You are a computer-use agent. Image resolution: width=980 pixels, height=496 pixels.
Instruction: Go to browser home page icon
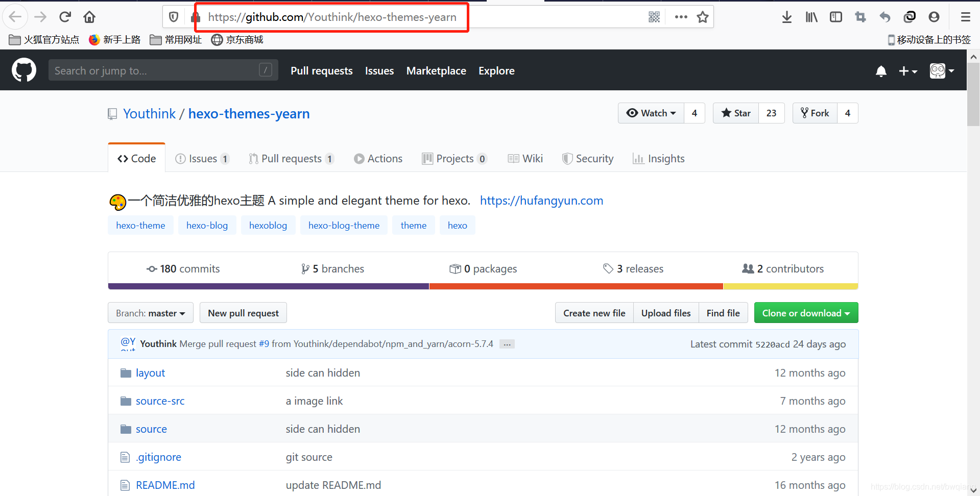pyautogui.click(x=89, y=17)
